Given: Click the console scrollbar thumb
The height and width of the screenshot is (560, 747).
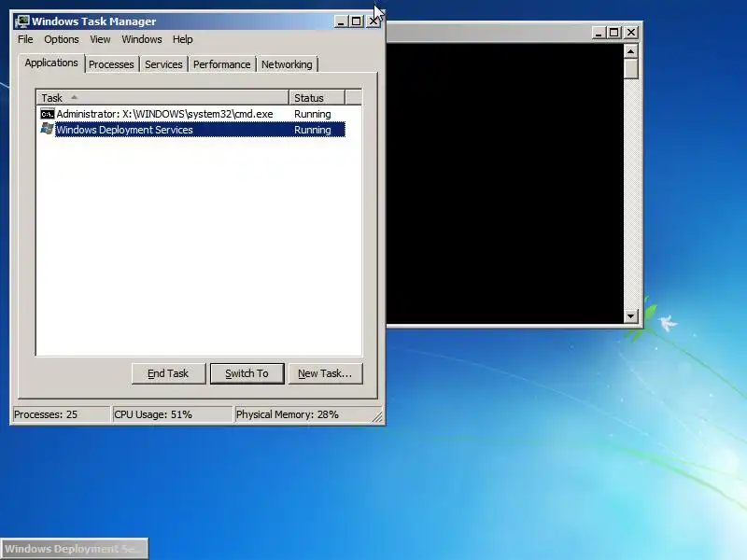Looking at the screenshot, I should [x=631, y=68].
